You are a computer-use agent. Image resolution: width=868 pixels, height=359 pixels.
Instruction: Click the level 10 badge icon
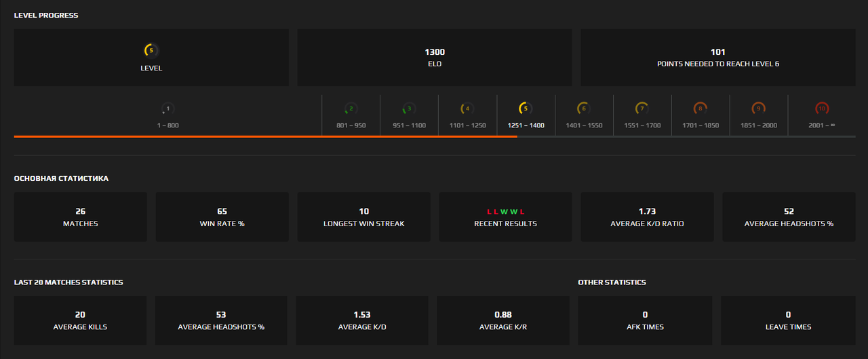click(x=822, y=108)
